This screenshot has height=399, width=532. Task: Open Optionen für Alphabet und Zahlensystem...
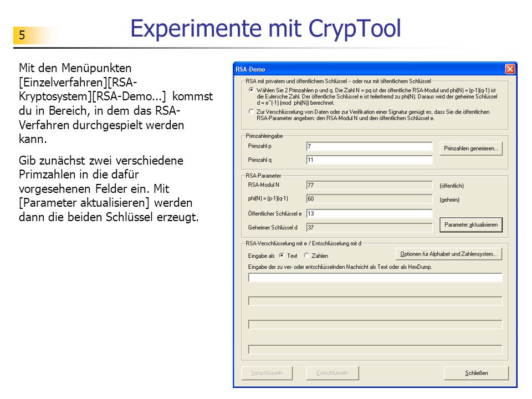pyautogui.click(x=448, y=254)
